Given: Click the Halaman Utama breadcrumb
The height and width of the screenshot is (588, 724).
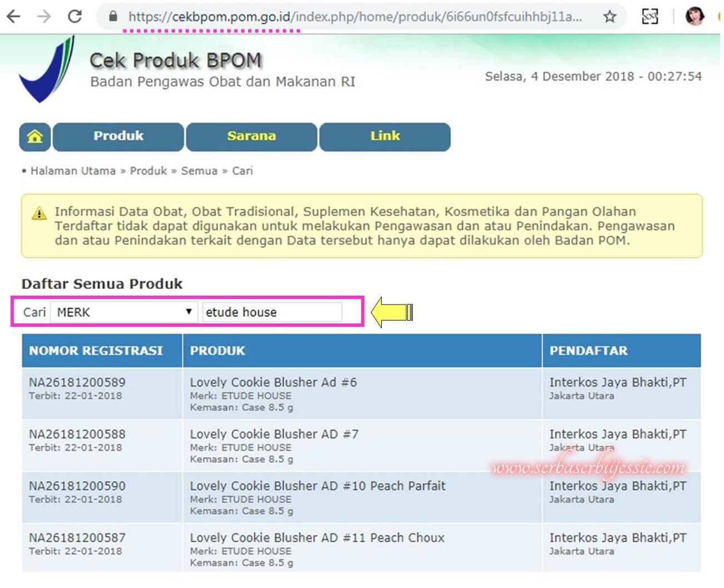Looking at the screenshot, I should coord(73,171).
